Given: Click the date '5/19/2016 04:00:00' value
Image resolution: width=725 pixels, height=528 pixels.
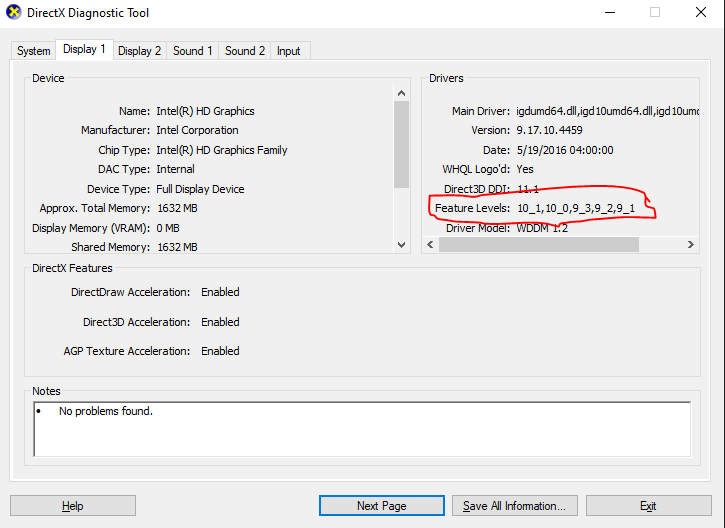Looking at the screenshot, I should coord(565,150).
